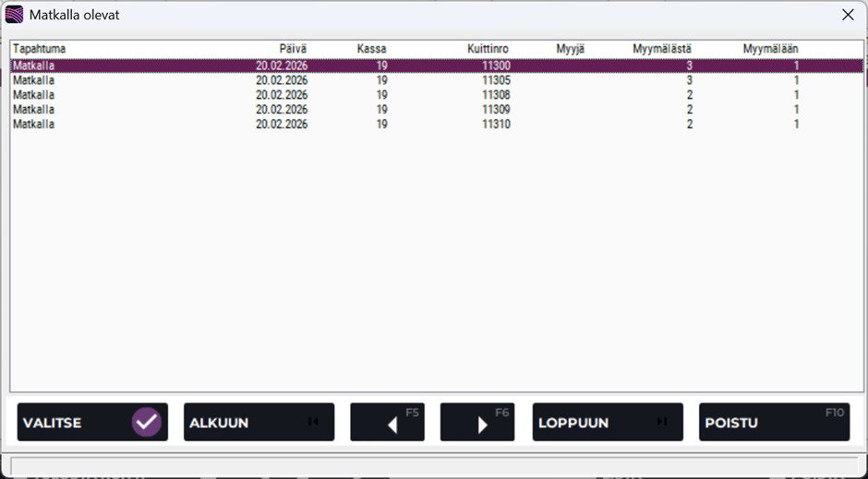
Task: Select the row with receipt number 11310
Action: (x=495, y=125)
